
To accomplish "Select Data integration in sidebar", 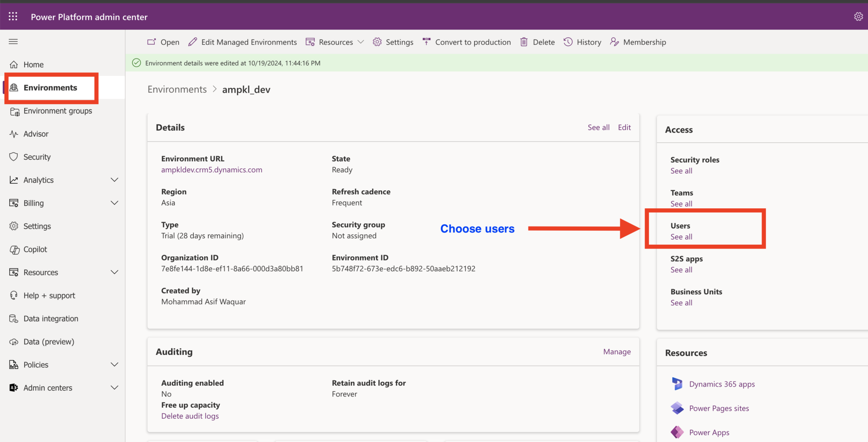I will (50, 318).
